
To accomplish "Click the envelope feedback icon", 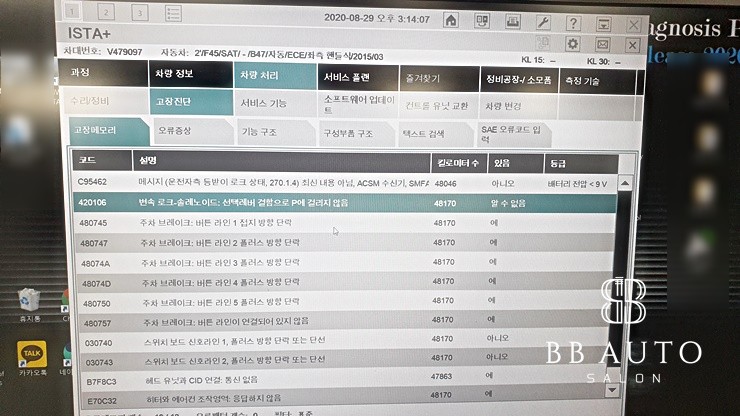I will pyautogui.click(x=603, y=45).
